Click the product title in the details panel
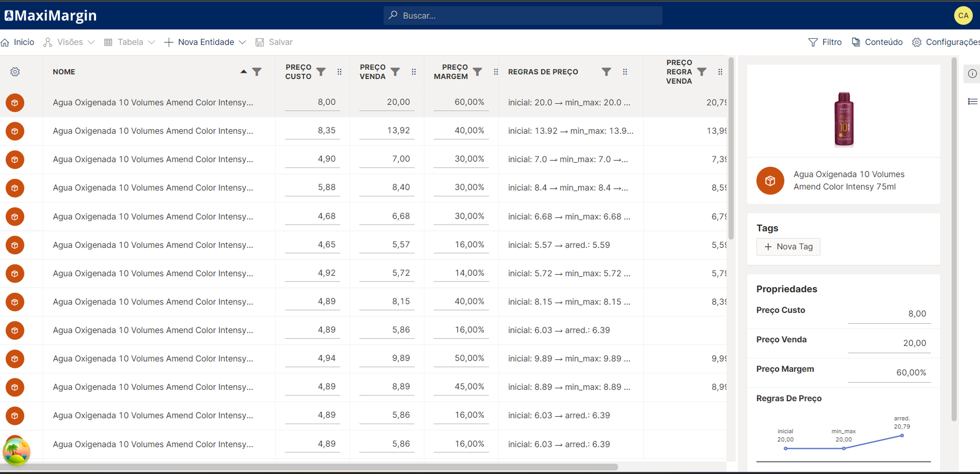The height and width of the screenshot is (474, 980). [x=849, y=181]
